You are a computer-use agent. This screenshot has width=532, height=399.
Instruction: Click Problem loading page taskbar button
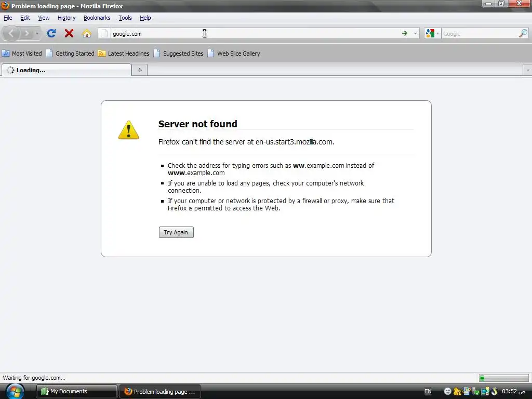click(x=160, y=391)
